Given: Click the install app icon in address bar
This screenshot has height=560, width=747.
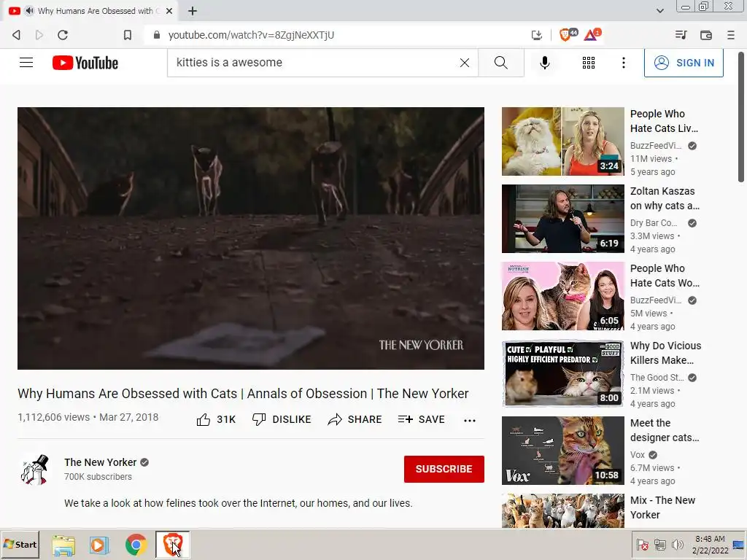Looking at the screenshot, I should [x=537, y=35].
